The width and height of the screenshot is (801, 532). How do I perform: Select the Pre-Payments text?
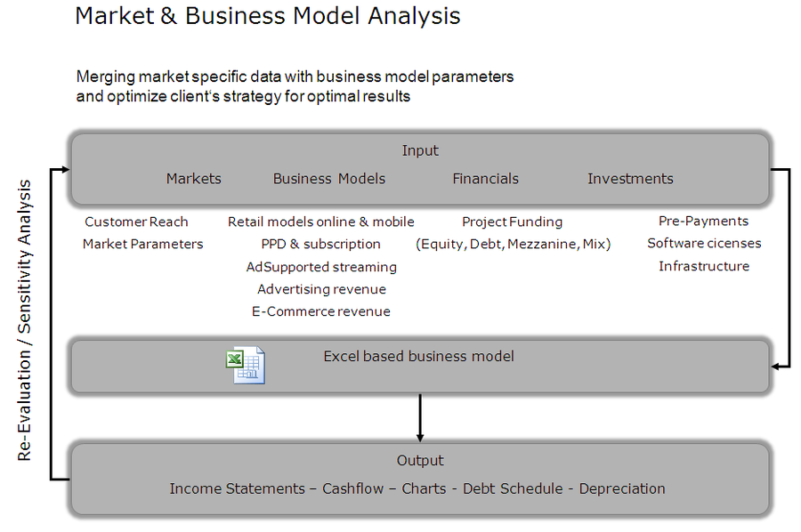click(x=703, y=221)
